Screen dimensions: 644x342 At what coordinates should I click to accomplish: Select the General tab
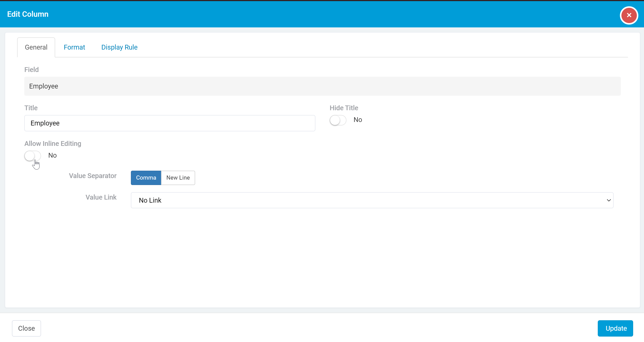36,47
